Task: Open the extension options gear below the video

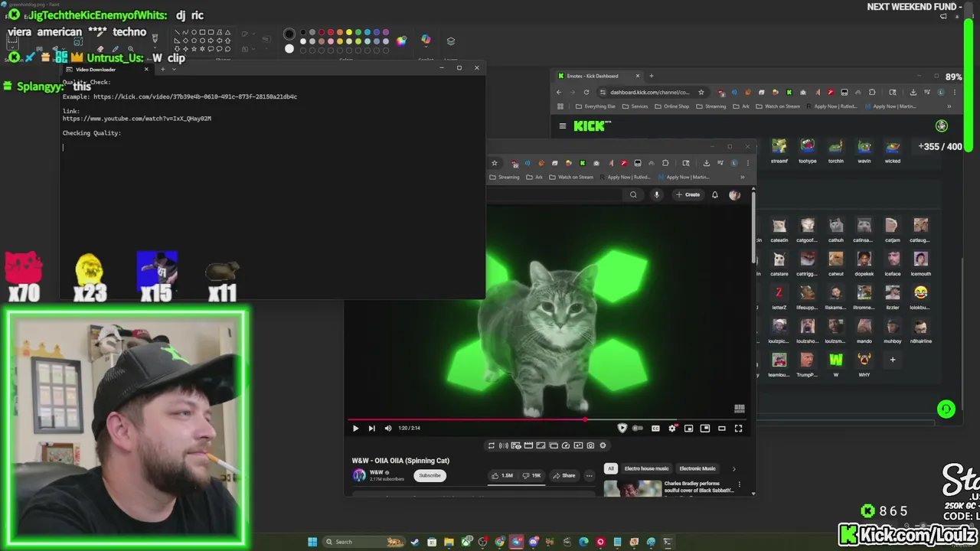Action: 603,445
